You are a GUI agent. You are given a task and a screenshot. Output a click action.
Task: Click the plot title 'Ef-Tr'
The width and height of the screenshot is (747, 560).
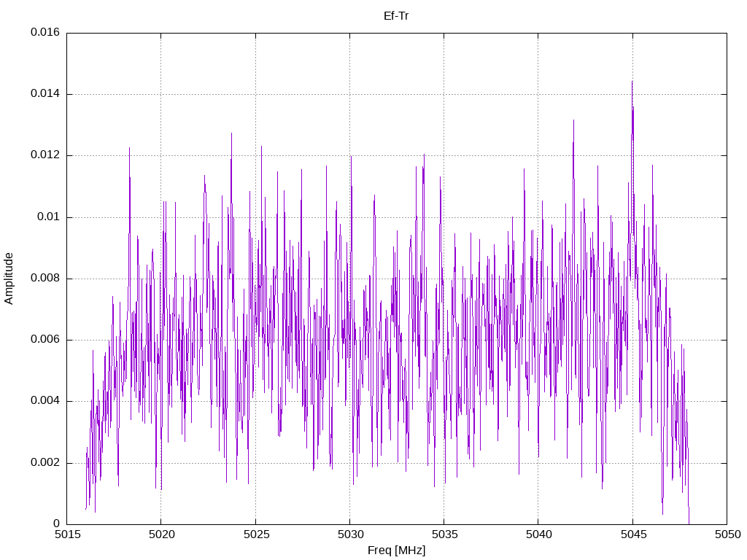(x=396, y=16)
